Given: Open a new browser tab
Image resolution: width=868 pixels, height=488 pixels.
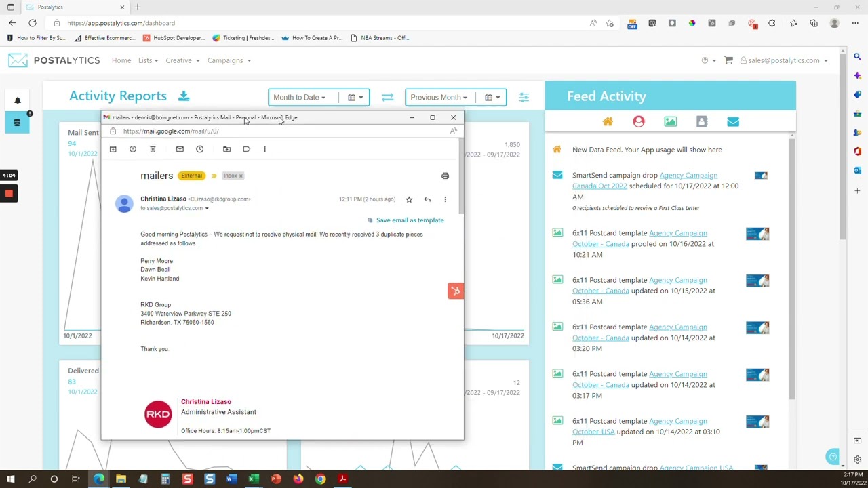Looking at the screenshot, I should 138,7.
